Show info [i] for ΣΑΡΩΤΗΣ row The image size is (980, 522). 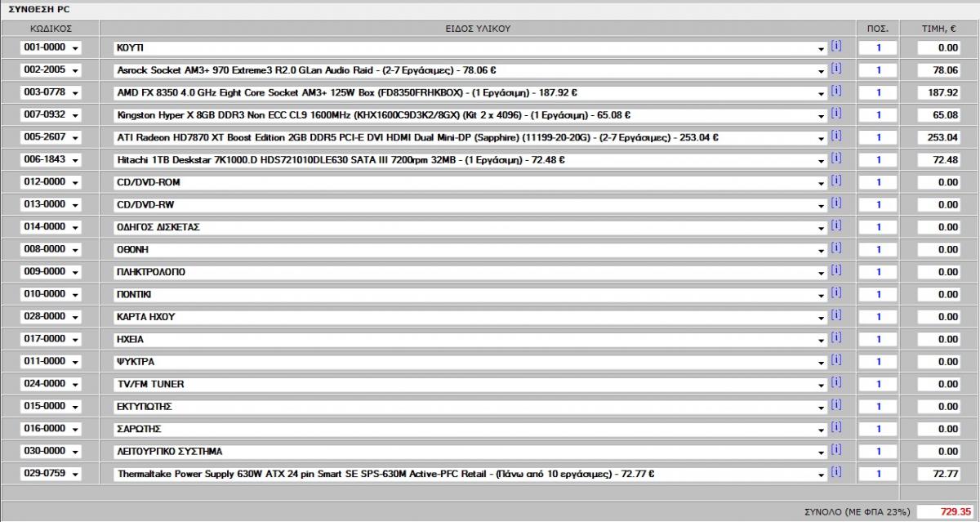pyautogui.click(x=835, y=427)
